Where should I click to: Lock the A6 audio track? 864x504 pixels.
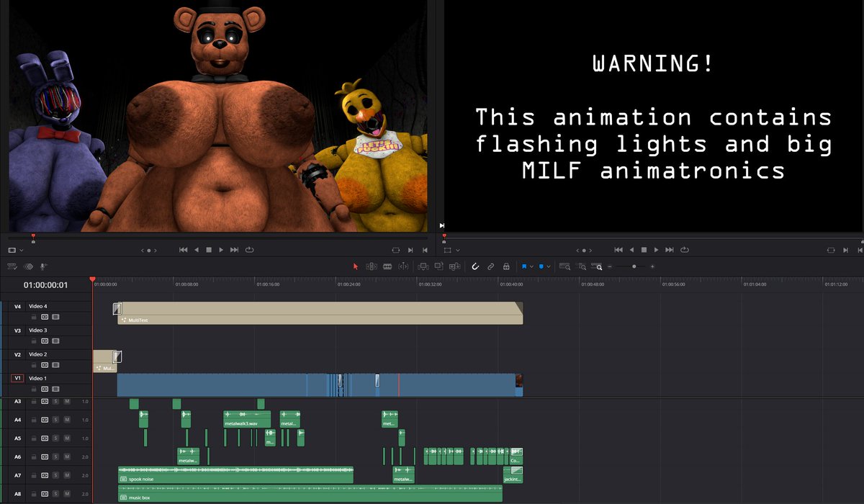(x=33, y=457)
